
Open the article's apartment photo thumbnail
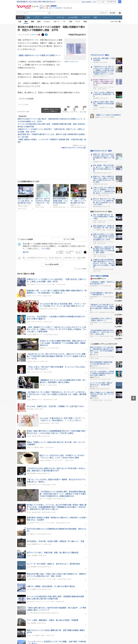tap(75, 49)
